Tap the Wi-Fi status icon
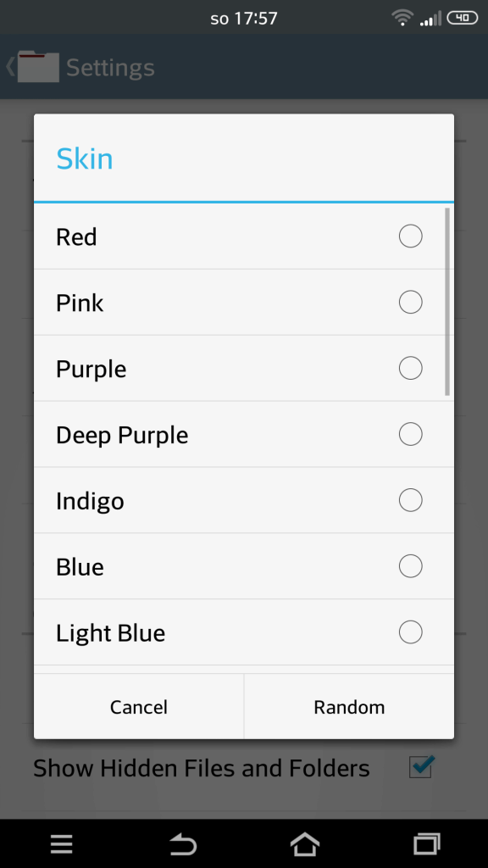 (402, 19)
